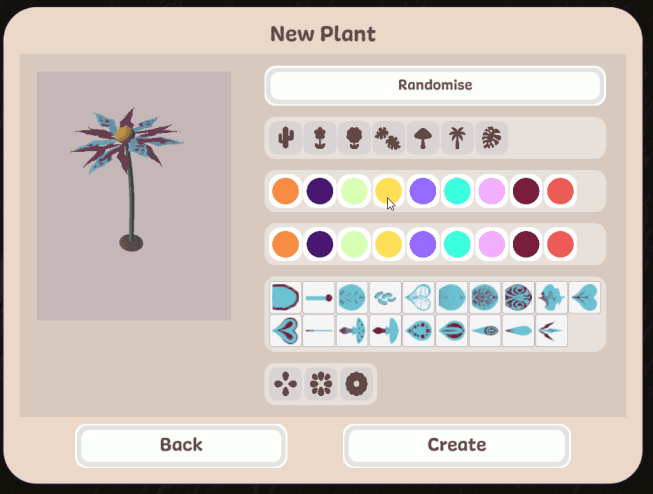The height and width of the screenshot is (494, 653).
Task: Select the four-petal flower arrangement
Action: (286, 384)
